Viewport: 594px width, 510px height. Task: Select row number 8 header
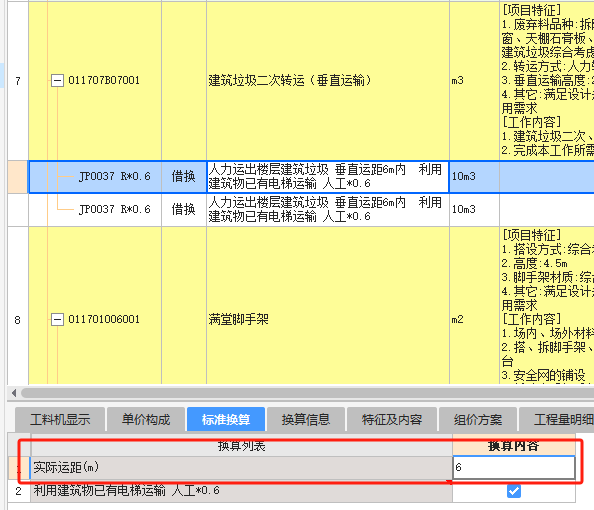click(x=18, y=305)
